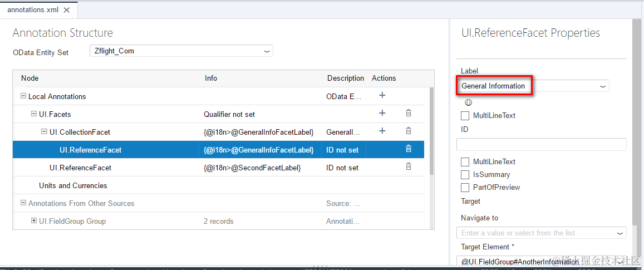
Task: Collapse Annotations From Other Sources node
Action: point(24,203)
